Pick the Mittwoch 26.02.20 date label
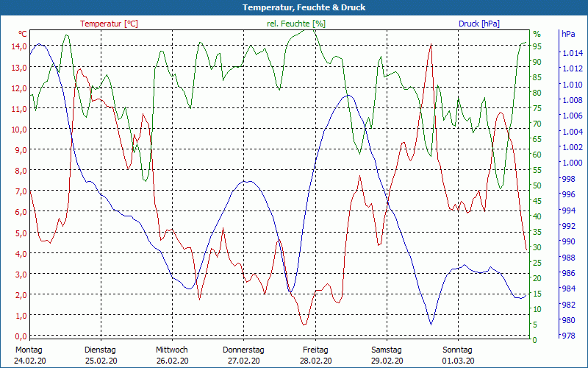Screen dimensions: 588x368 (x=172, y=355)
